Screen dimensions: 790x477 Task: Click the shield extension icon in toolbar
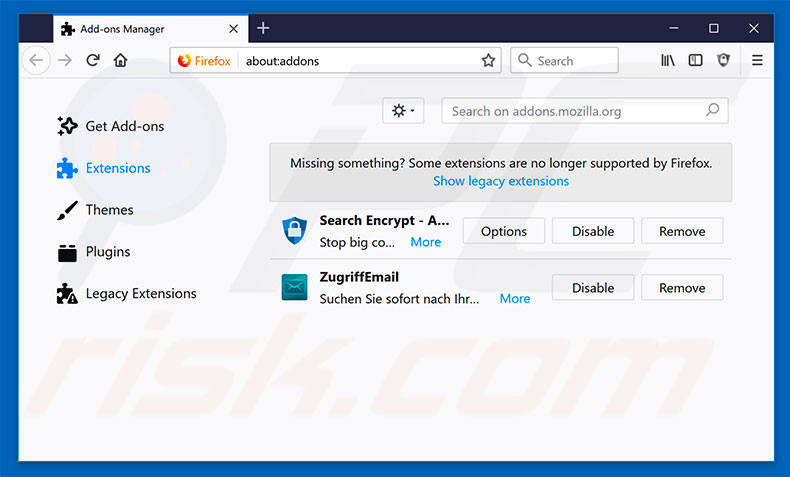(723, 61)
